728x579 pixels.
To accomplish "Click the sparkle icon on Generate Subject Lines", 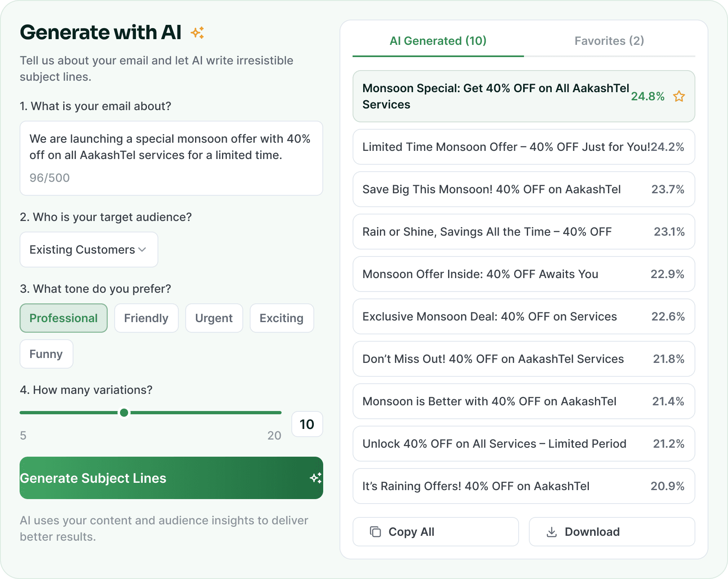I will pyautogui.click(x=315, y=478).
